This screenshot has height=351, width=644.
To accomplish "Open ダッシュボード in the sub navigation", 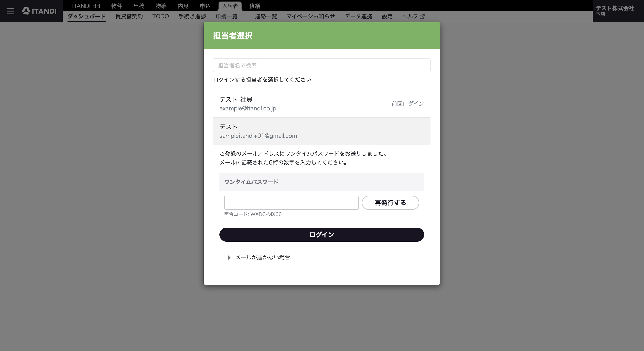I will (x=87, y=16).
